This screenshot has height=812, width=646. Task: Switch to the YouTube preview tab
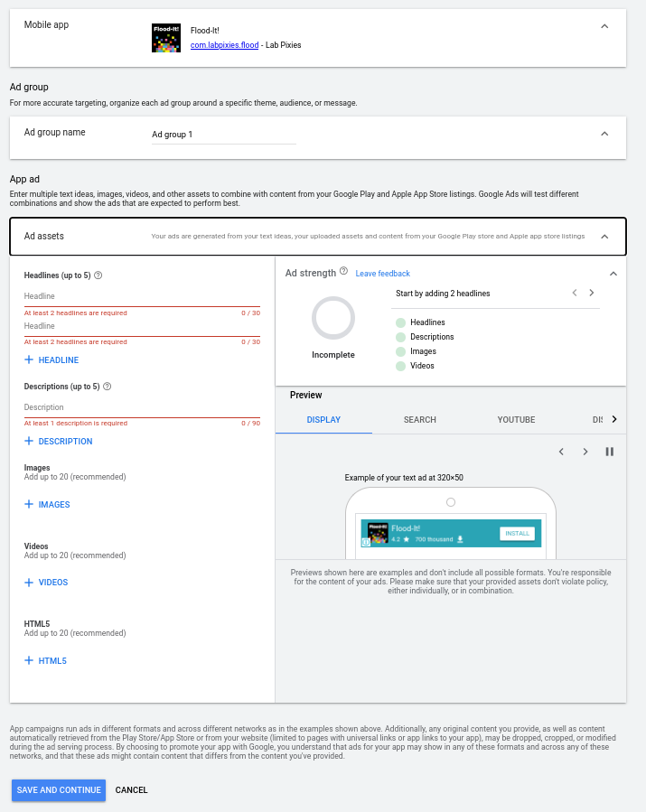coord(516,420)
